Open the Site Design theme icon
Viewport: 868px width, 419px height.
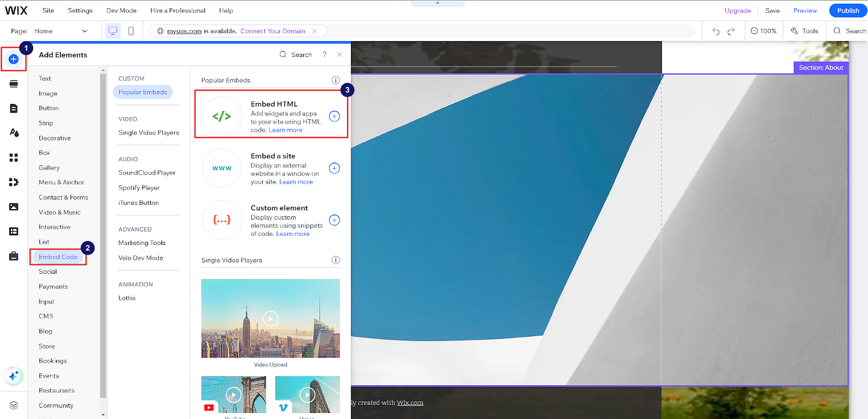[14, 132]
